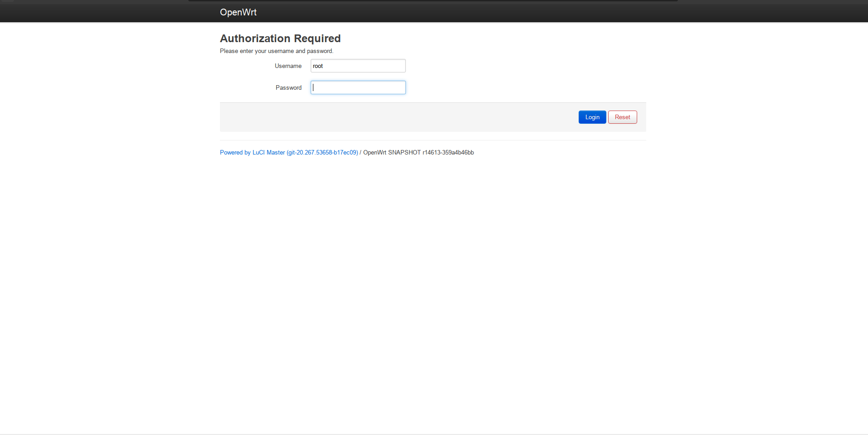This screenshot has width=868, height=435.
Task: Click the Password label
Action: (x=288, y=88)
